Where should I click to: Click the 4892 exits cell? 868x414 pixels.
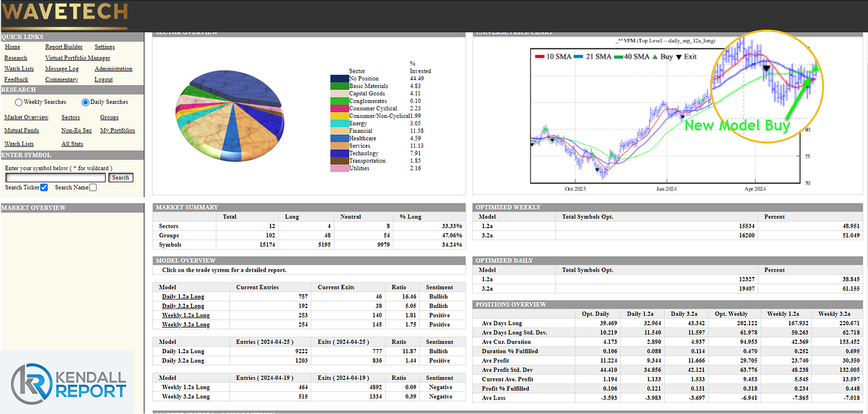[x=349, y=388]
